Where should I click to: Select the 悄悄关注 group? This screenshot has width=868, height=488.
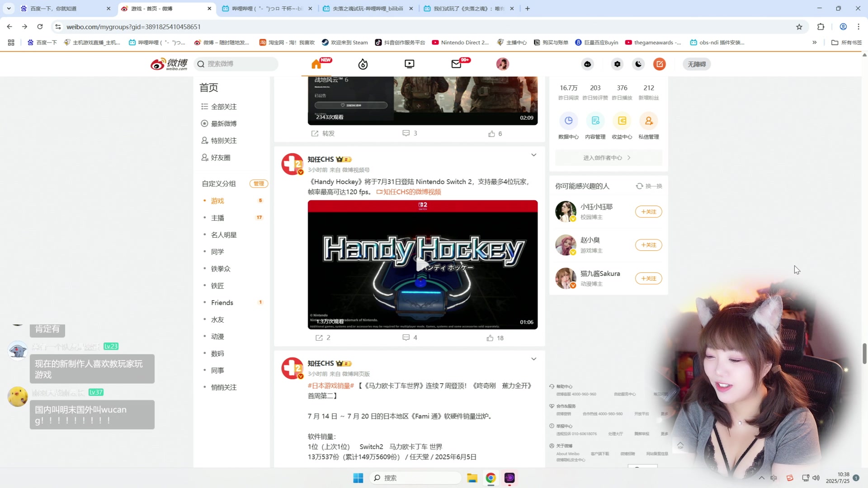(x=224, y=388)
